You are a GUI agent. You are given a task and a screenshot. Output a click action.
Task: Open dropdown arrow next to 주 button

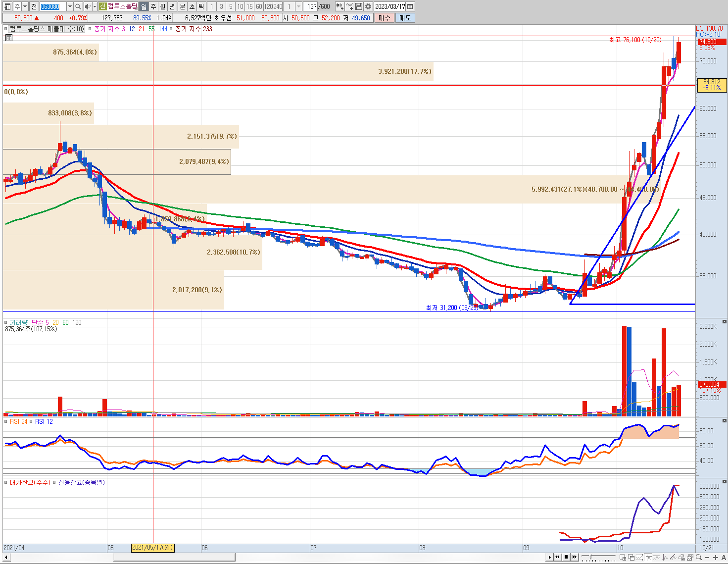[x=25, y=6]
